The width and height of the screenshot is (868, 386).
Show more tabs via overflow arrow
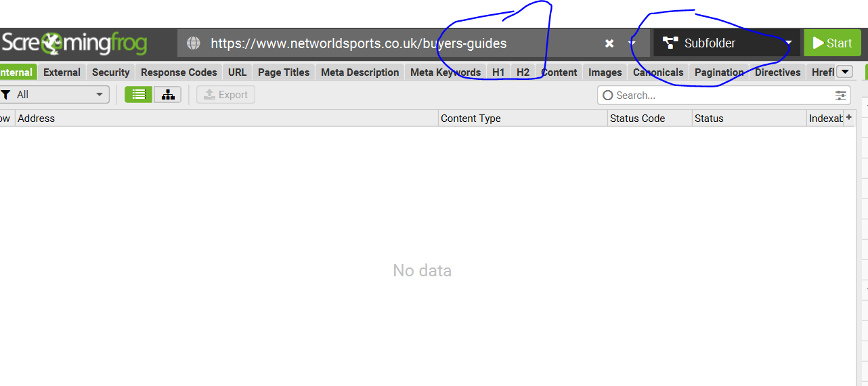[844, 72]
